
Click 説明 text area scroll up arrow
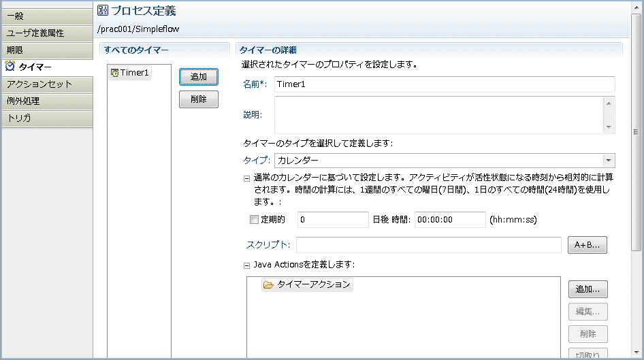click(x=609, y=103)
